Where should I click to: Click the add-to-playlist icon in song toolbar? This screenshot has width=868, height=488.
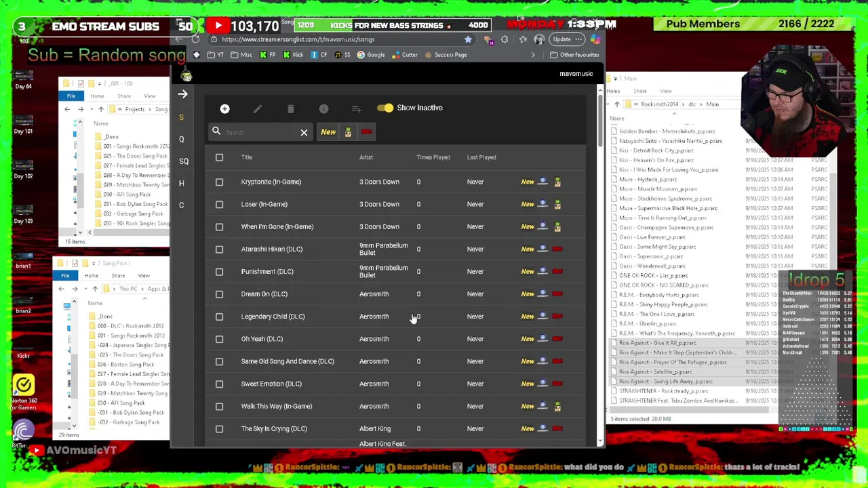coord(356,108)
